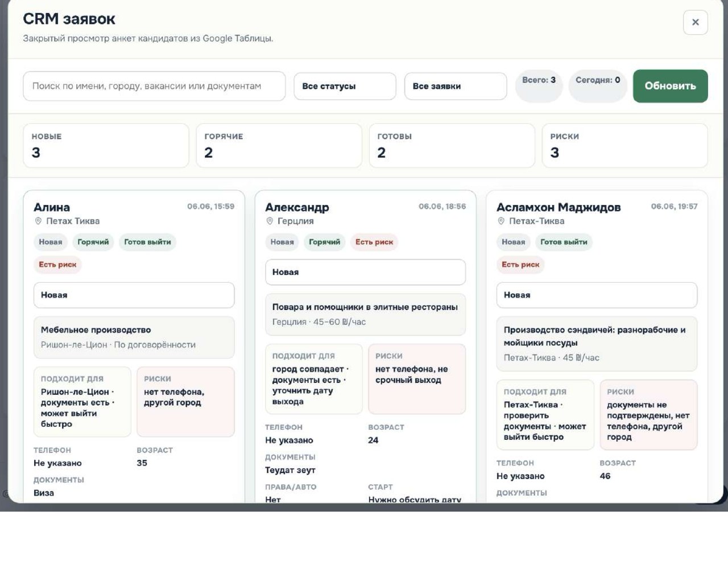This screenshot has width=728, height=581.
Task: Click the location pin icon in Асламхон Маджидов card
Action: (501, 221)
